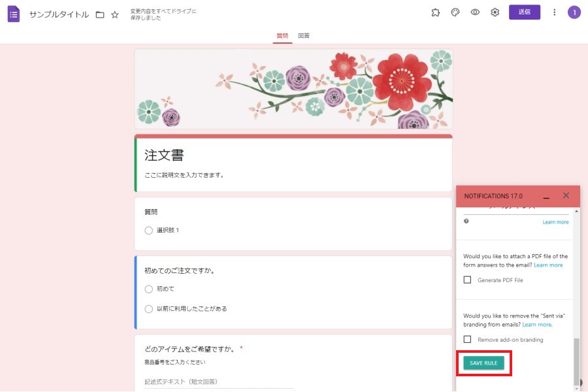Open the move to folder icon
Image resolution: width=588 pixels, height=392 pixels.
100,14
